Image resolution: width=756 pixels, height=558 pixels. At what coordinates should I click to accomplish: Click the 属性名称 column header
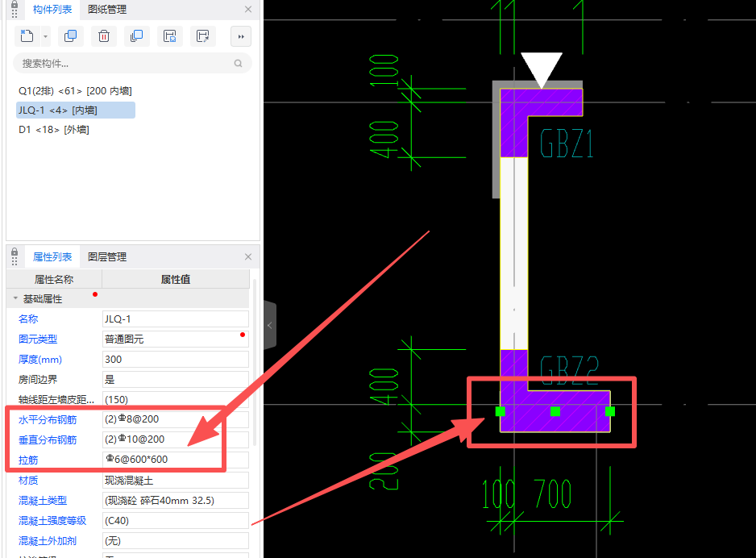coord(54,279)
